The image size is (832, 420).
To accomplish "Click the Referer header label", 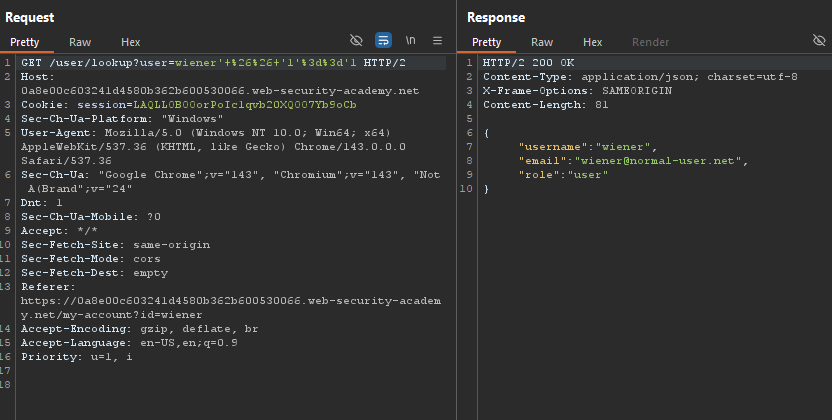I will pyautogui.click(x=48, y=287).
